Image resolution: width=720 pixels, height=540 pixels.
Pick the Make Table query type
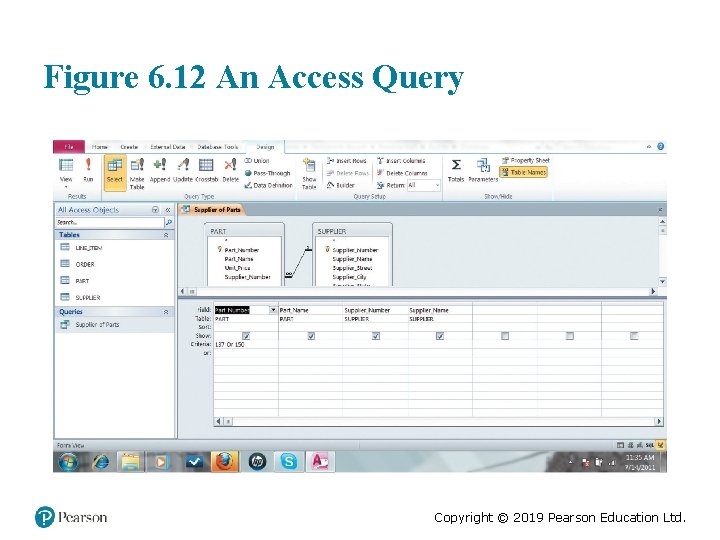click(137, 174)
